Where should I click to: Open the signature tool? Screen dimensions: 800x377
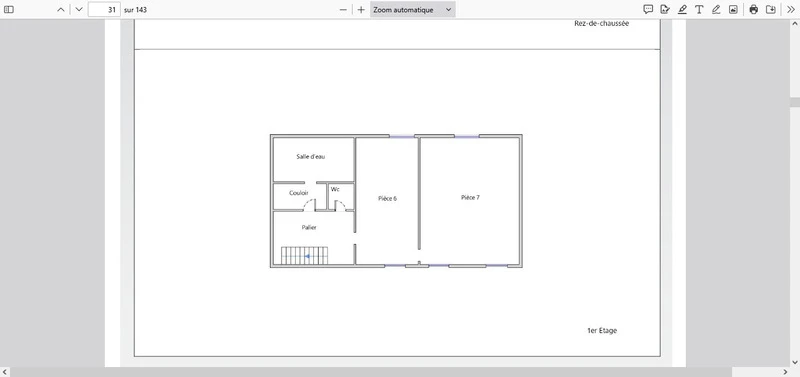[x=665, y=9]
